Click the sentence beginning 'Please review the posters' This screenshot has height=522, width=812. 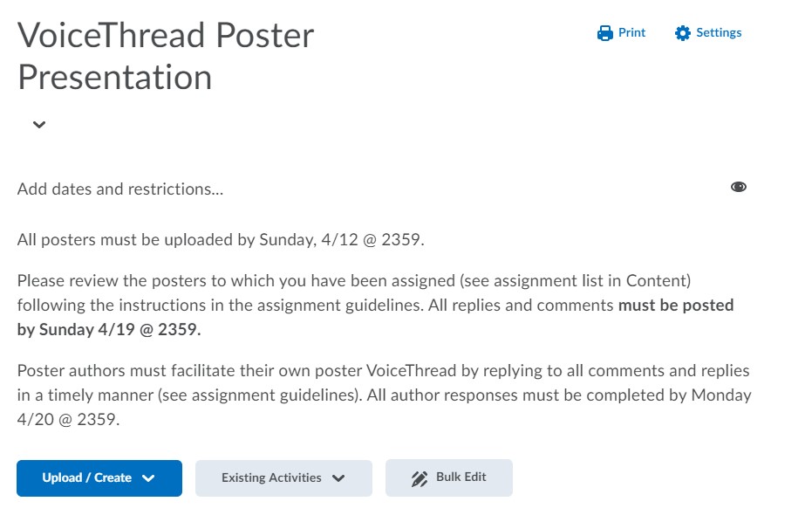pyautogui.click(x=375, y=305)
